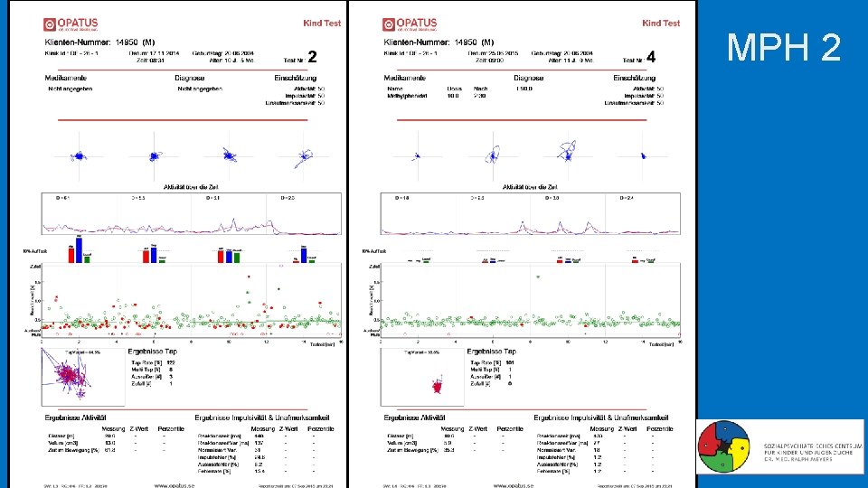868x488 pixels.
Task: Click the 'Medikamente' heading on the Test 4 report
Action: 405,78
